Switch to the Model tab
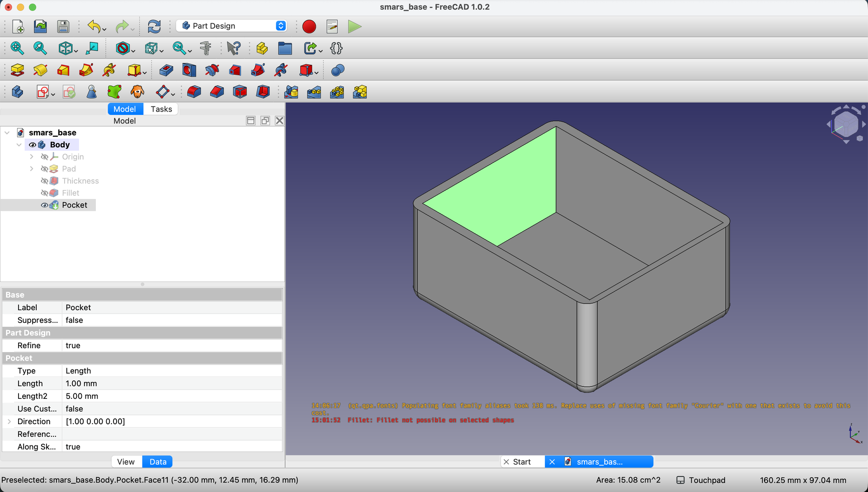This screenshot has height=492, width=868. tap(124, 109)
